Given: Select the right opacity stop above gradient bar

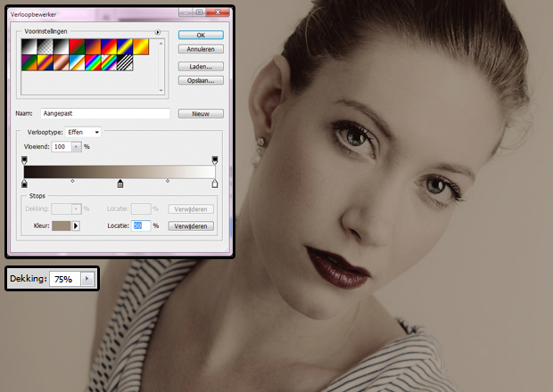Looking at the screenshot, I should (215, 160).
